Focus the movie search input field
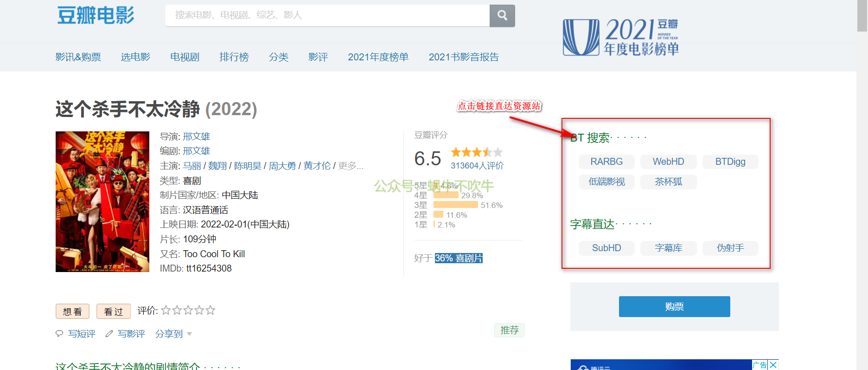The image size is (868, 370). [327, 15]
